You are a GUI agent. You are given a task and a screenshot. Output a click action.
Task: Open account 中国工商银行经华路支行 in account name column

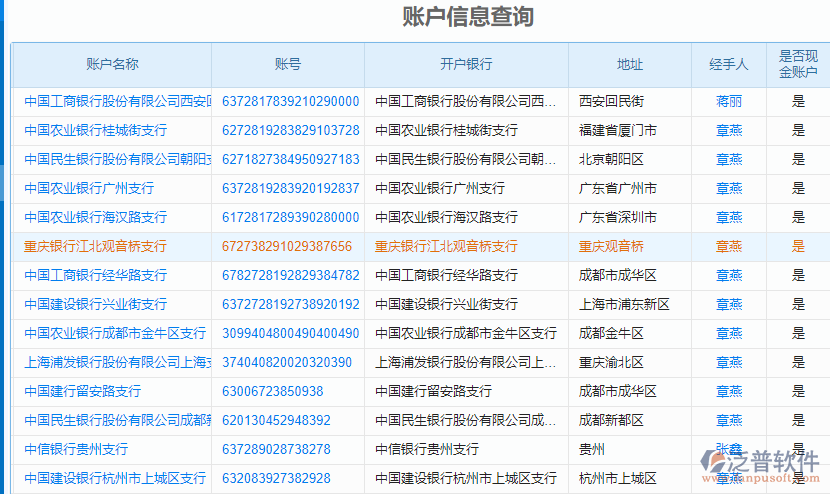click(96, 275)
